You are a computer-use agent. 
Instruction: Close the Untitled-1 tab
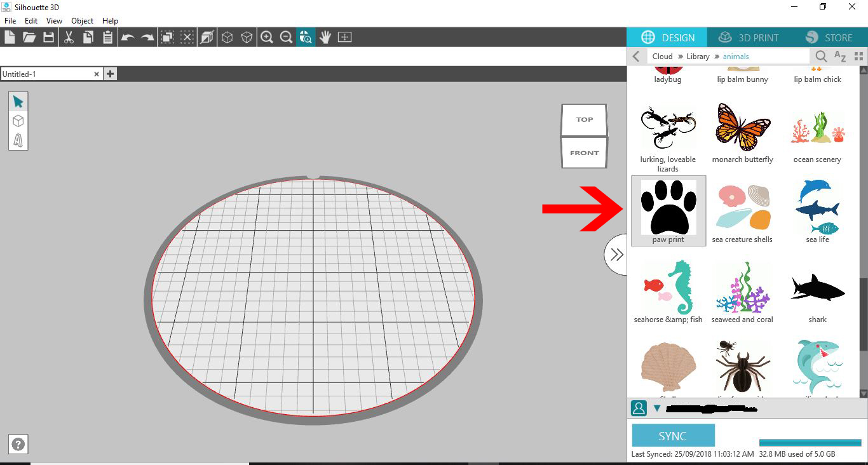click(x=97, y=74)
